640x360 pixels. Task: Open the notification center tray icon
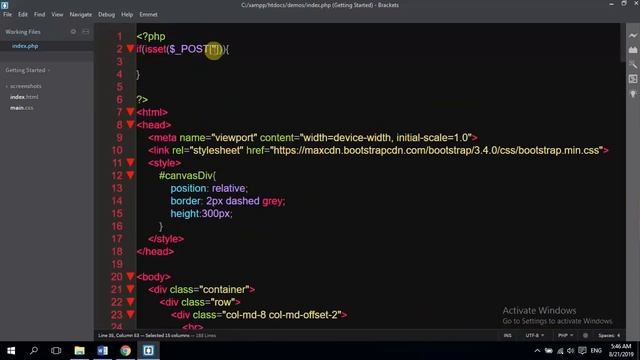[x=582, y=351]
